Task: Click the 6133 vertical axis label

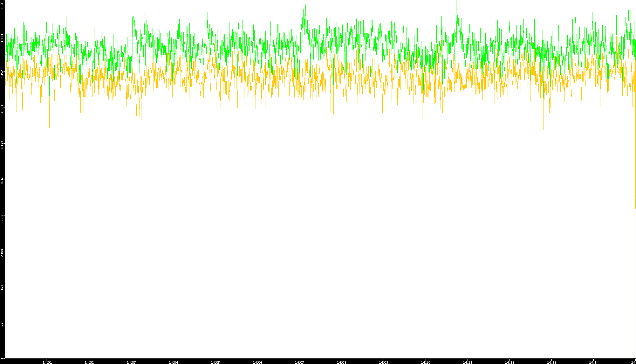Action: click(x=2, y=37)
